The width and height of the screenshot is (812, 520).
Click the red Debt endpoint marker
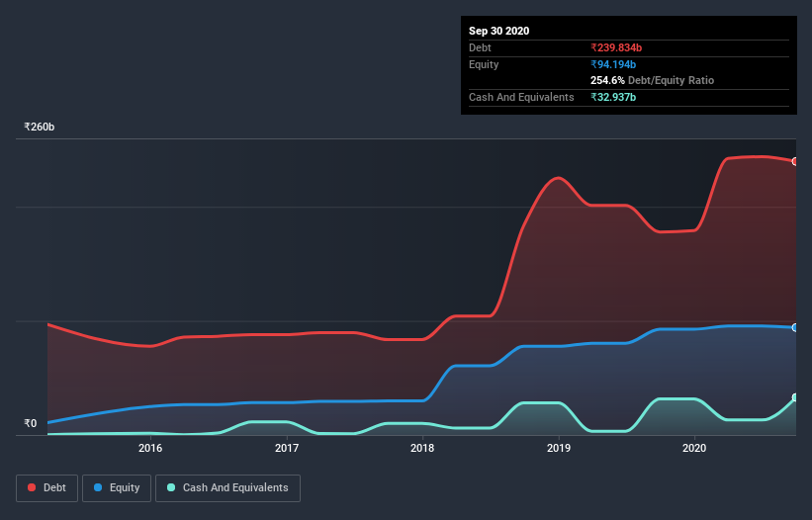pyautogui.click(x=795, y=161)
